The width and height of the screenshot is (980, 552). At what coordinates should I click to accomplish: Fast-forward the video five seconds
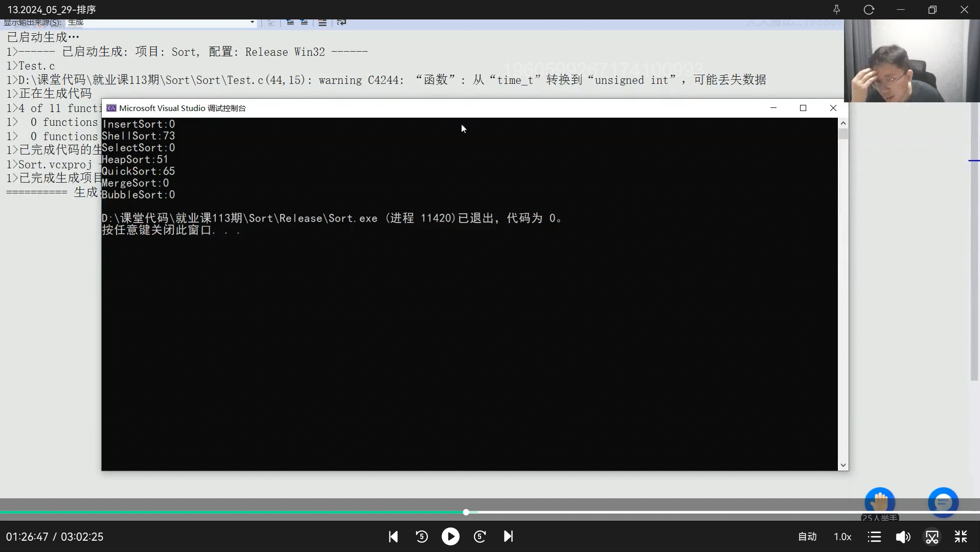480,537
